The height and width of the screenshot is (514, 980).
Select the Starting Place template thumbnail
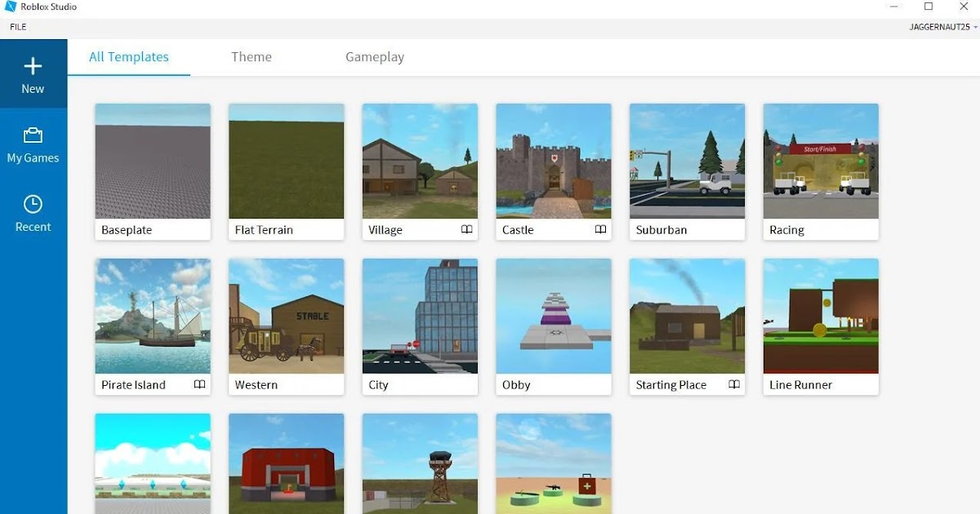click(688, 317)
